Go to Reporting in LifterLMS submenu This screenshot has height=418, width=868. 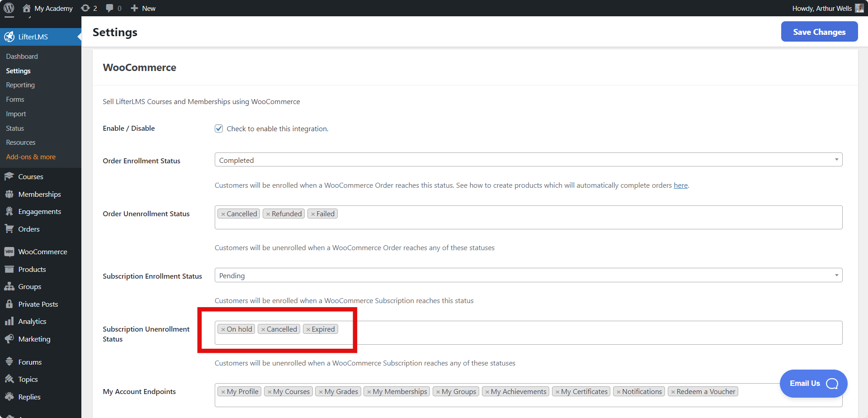click(x=20, y=85)
